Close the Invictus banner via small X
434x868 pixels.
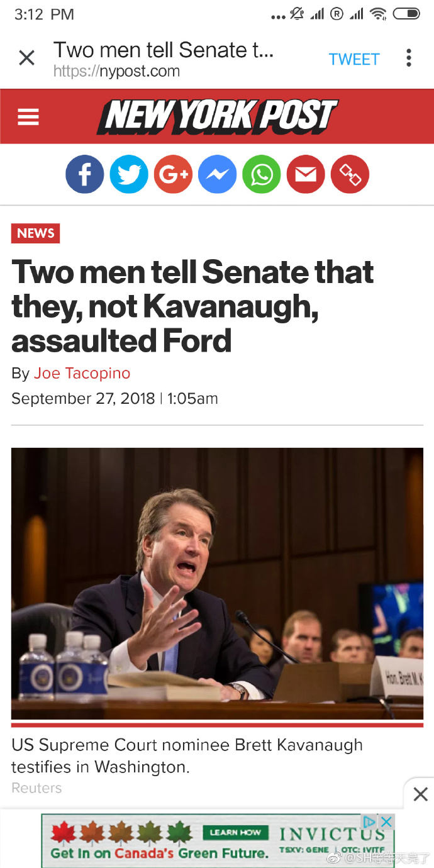387,821
